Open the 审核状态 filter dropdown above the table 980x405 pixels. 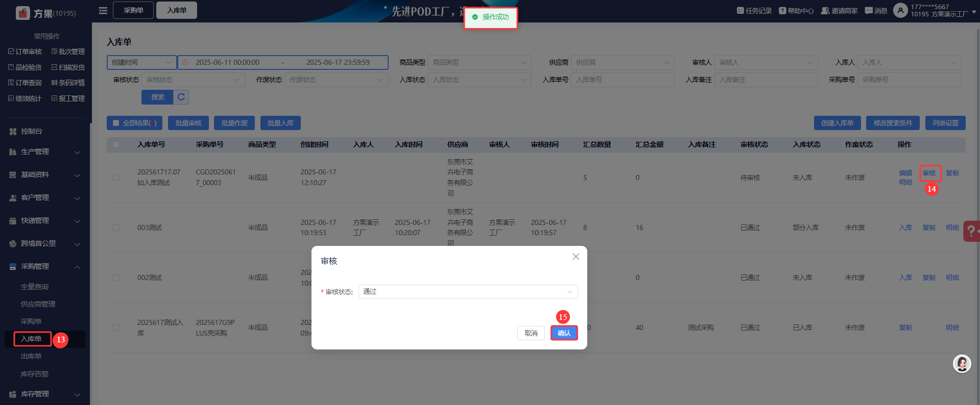(193, 80)
